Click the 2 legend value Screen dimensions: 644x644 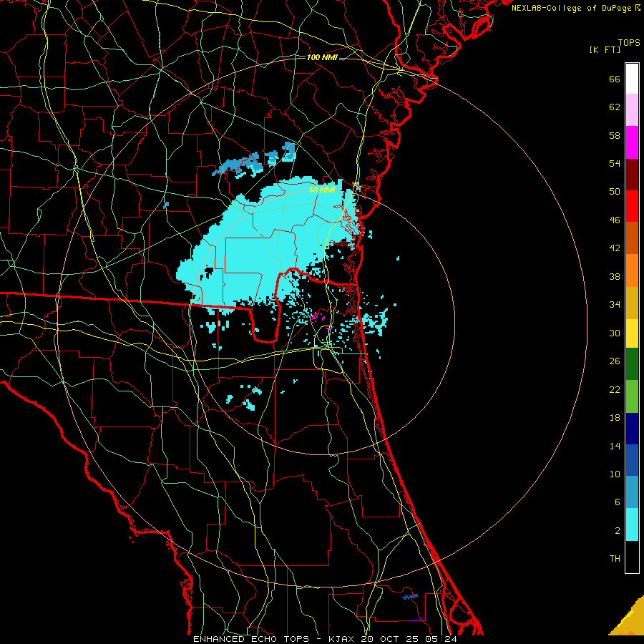pos(617,531)
